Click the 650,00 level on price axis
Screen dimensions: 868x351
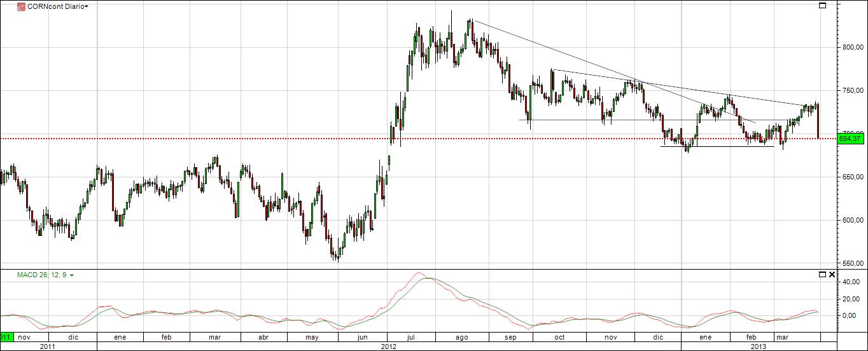point(852,177)
